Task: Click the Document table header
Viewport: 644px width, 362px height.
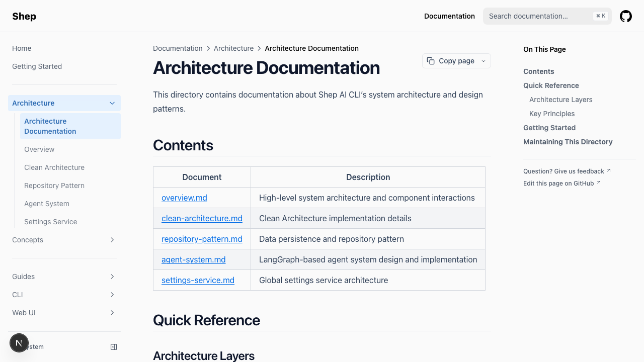Action: pyautogui.click(x=202, y=177)
